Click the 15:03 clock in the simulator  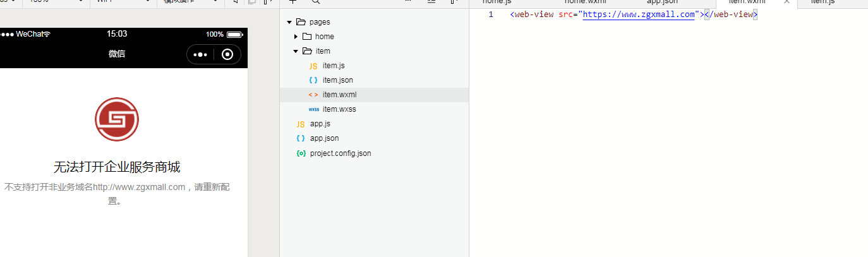click(x=117, y=34)
